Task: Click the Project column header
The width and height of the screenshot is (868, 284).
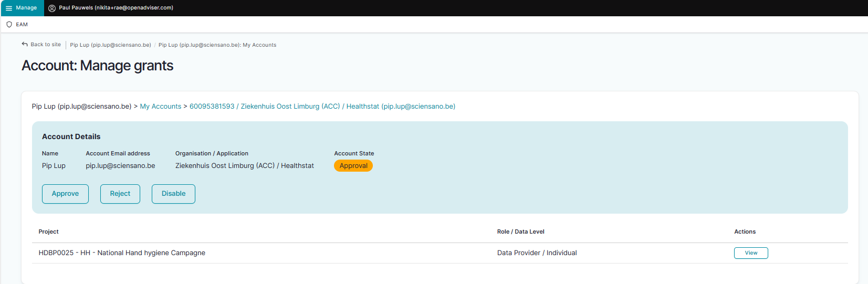Action: pyautogui.click(x=48, y=232)
